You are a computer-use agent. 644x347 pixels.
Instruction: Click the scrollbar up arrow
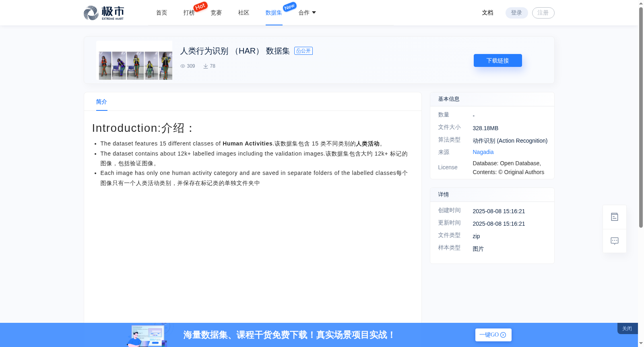(x=641, y=3)
